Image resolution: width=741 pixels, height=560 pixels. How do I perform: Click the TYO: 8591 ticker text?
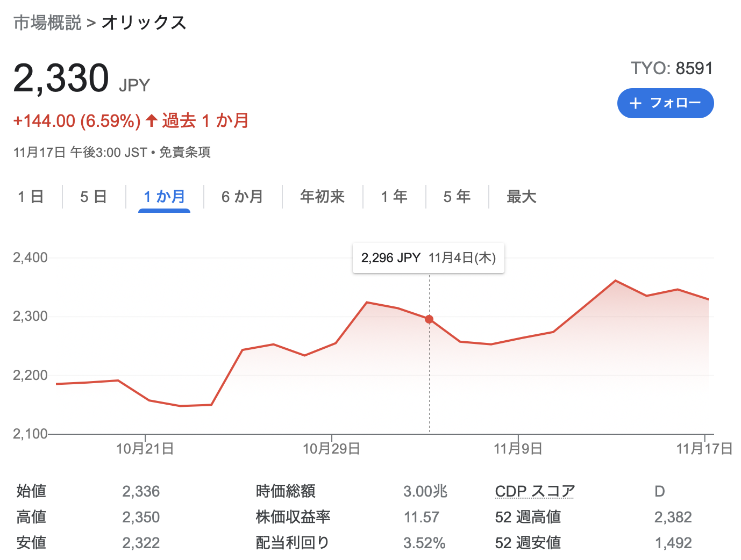tap(672, 68)
